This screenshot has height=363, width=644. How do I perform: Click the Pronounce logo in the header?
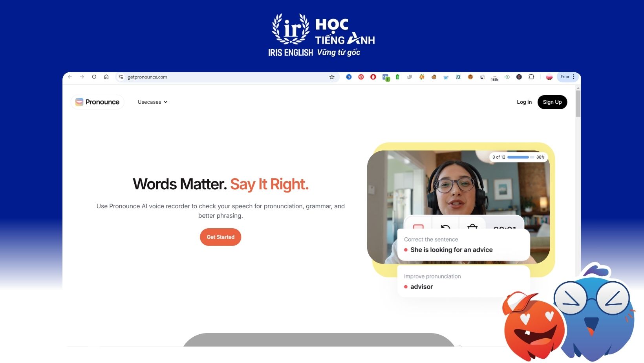tap(97, 102)
